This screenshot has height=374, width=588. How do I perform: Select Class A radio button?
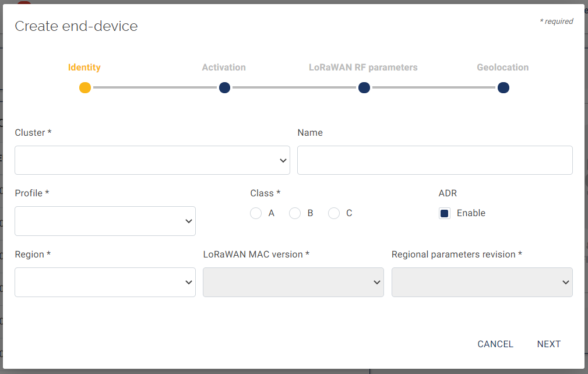pyautogui.click(x=256, y=213)
